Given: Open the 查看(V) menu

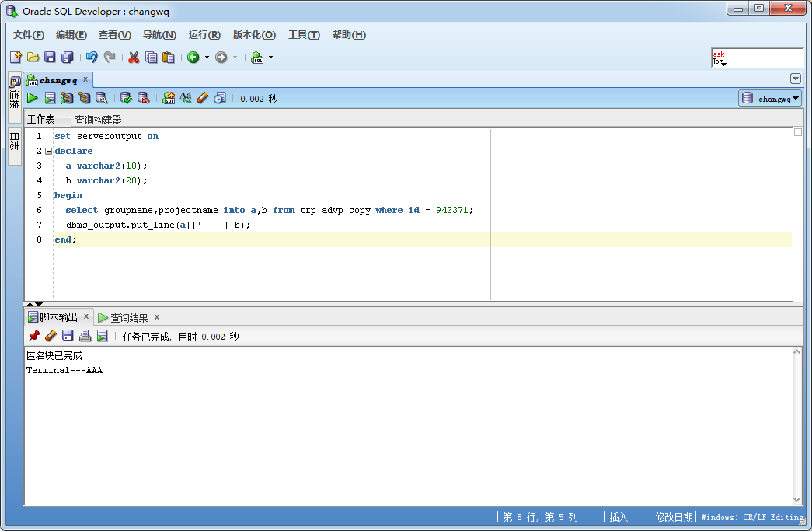Looking at the screenshot, I should point(115,35).
